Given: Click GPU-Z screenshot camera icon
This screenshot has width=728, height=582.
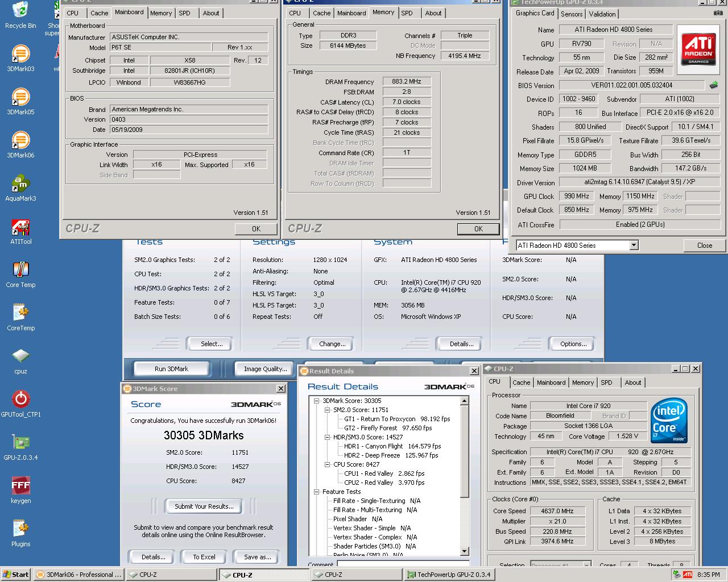Looking at the screenshot, I should click(x=718, y=13).
